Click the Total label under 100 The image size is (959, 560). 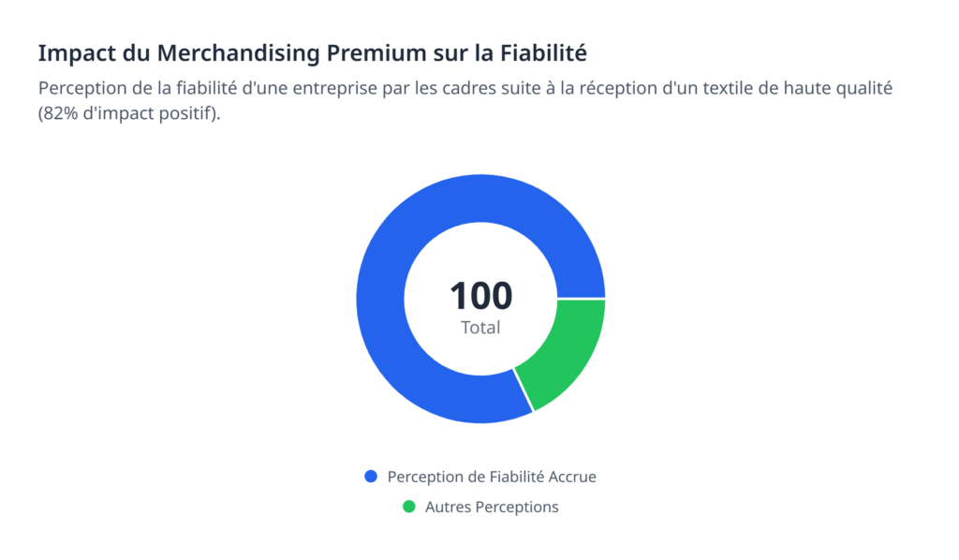click(x=480, y=328)
